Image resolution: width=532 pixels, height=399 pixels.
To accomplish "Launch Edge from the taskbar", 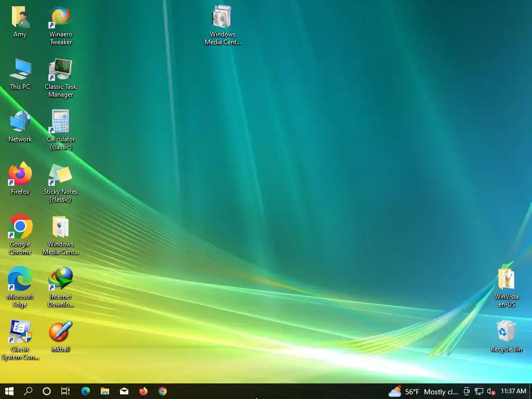I will point(86,391).
